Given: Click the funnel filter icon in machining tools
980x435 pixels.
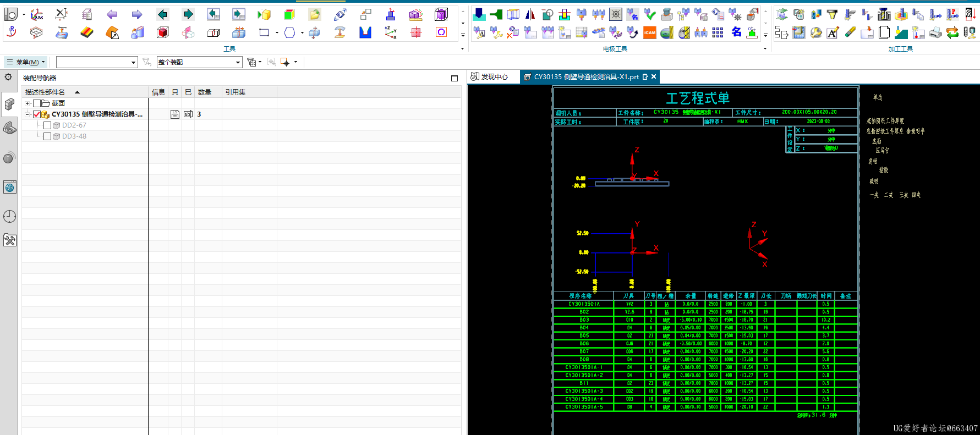Looking at the screenshot, I should pyautogui.click(x=833, y=15).
